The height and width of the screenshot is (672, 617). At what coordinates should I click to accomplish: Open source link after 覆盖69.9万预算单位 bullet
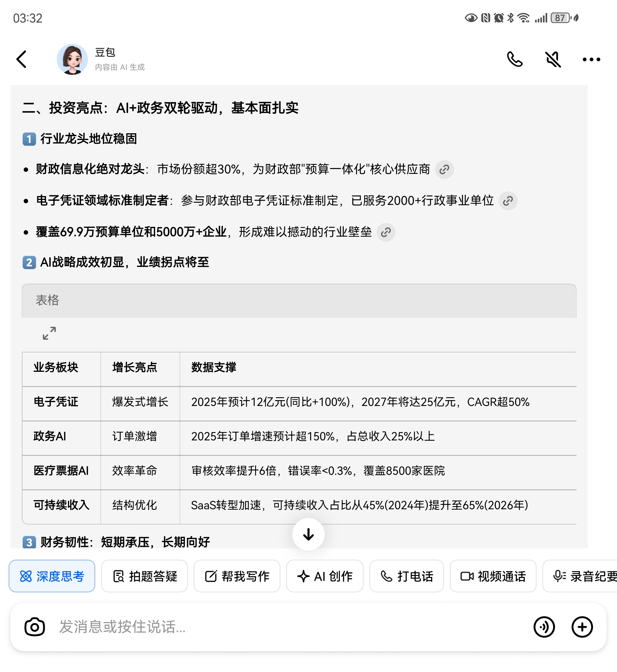click(386, 232)
